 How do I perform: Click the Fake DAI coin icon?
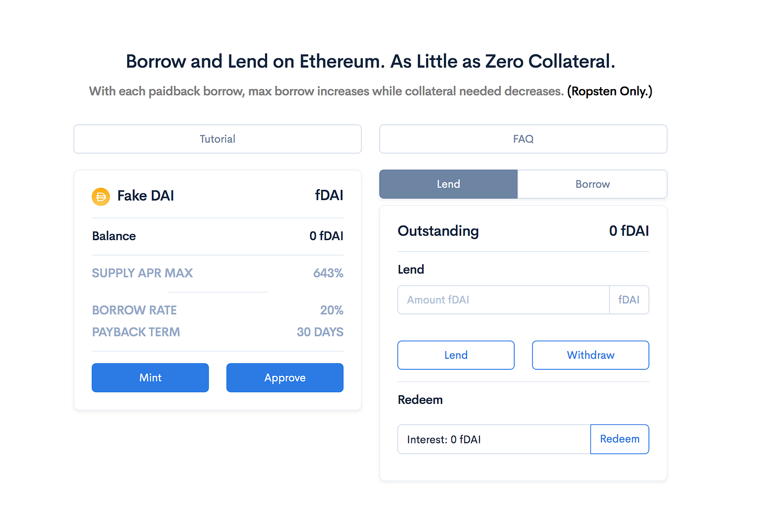coord(101,196)
